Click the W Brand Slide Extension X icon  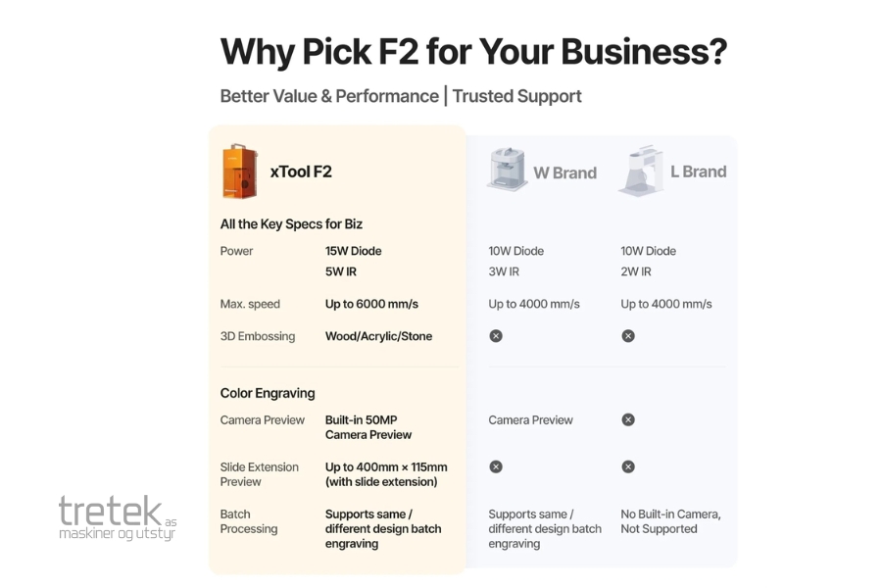496,466
